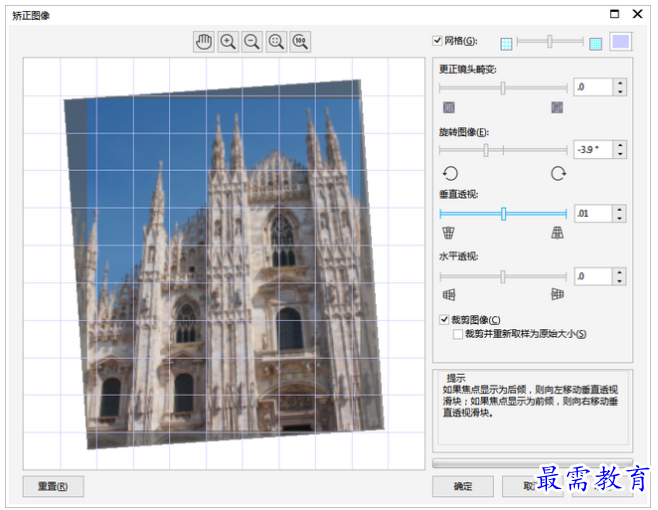Click the coarse grid size icon
This screenshot has width=658, height=510.
pos(506,44)
